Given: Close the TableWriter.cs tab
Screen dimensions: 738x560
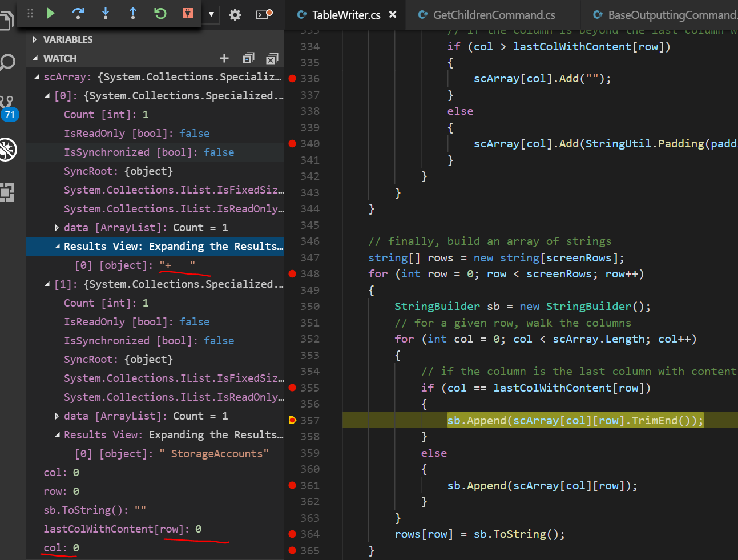Looking at the screenshot, I should (393, 15).
